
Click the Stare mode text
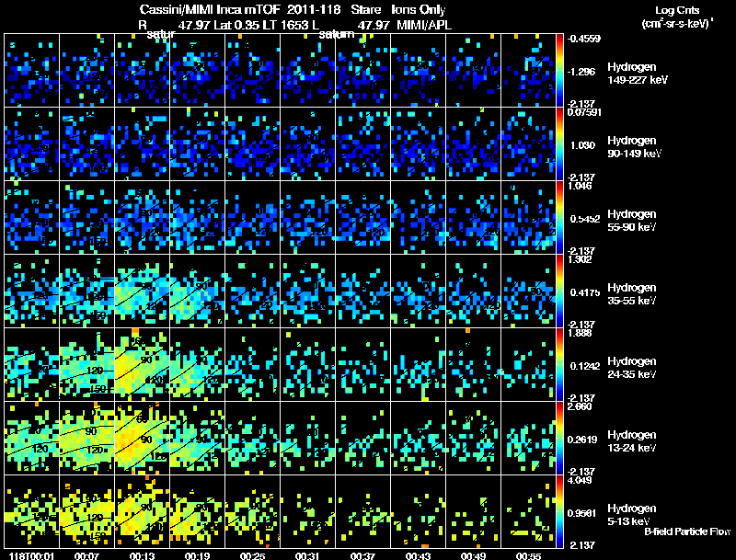[x=366, y=9]
